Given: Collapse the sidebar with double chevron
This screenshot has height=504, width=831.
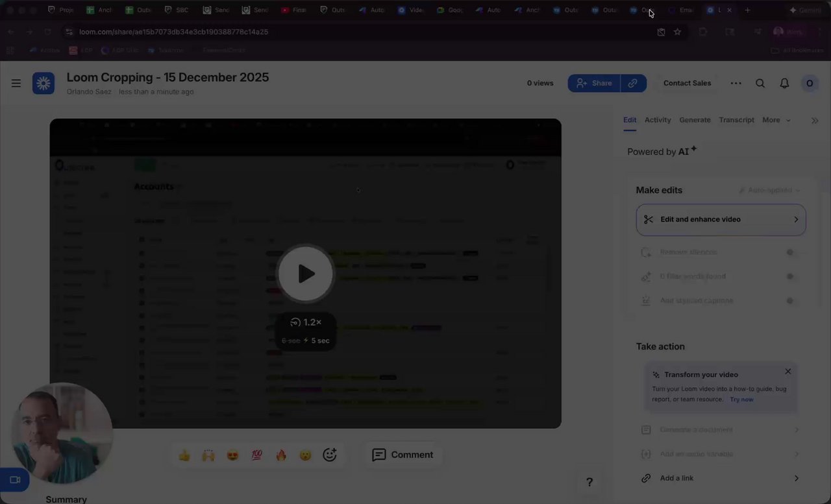Looking at the screenshot, I should pyautogui.click(x=815, y=121).
